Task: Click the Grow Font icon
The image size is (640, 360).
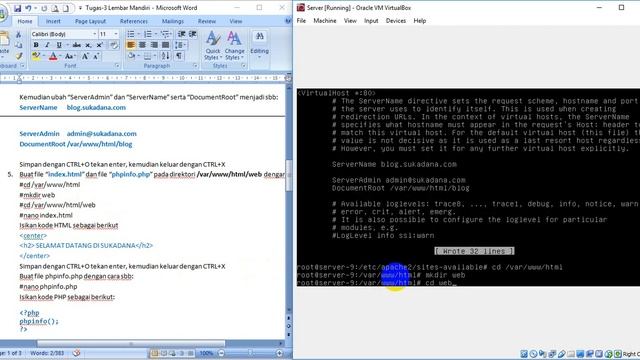Action: [x=85, y=56]
